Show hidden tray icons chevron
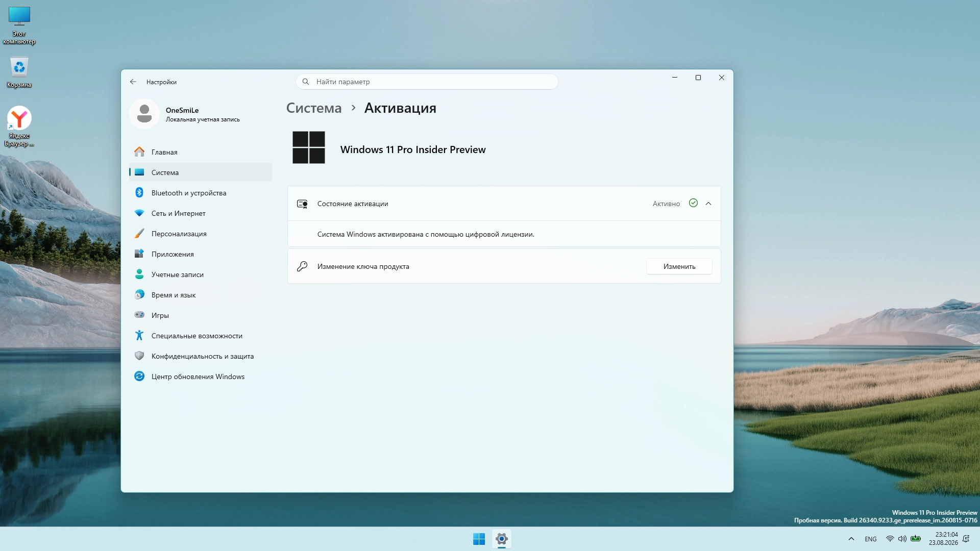The width and height of the screenshot is (980, 551). point(851,539)
